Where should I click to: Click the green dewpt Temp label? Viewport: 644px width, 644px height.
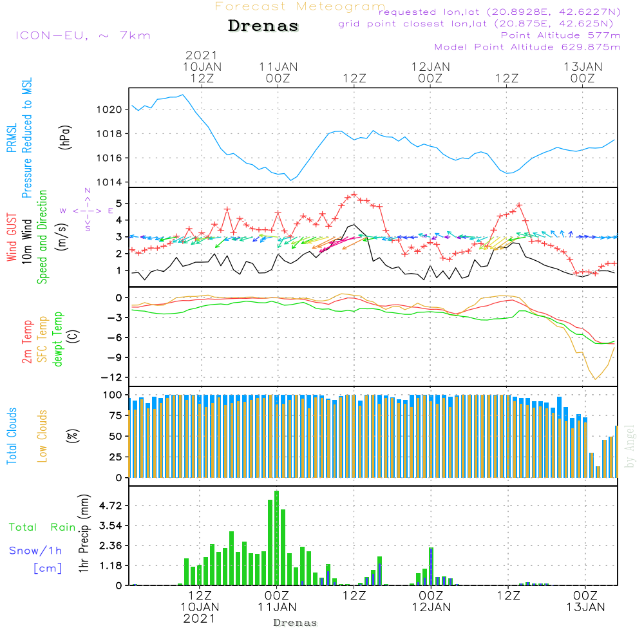click(59, 339)
